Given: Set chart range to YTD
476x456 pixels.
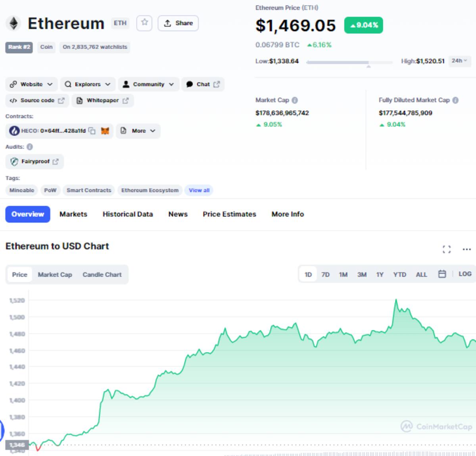Looking at the screenshot, I should point(399,274).
